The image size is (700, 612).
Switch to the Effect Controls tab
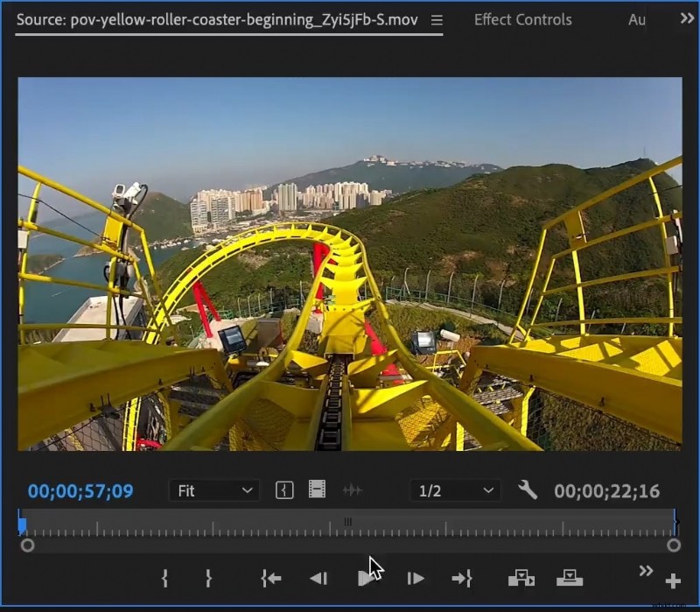coord(522,19)
